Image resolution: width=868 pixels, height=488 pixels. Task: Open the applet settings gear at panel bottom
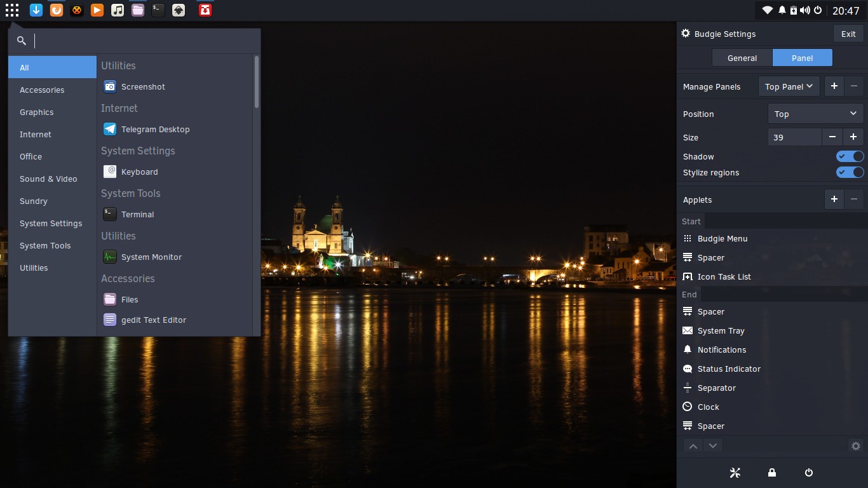click(855, 445)
